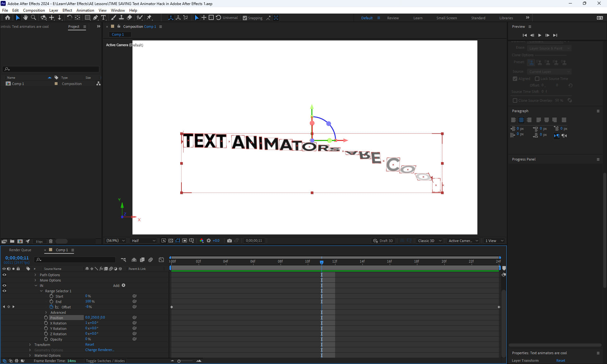Open the Animation menu

click(x=85, y=10)
